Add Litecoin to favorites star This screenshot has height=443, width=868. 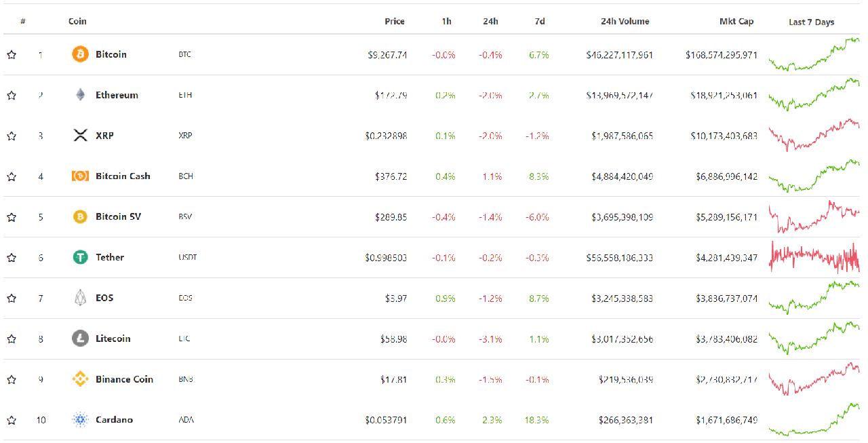point(12,339)
